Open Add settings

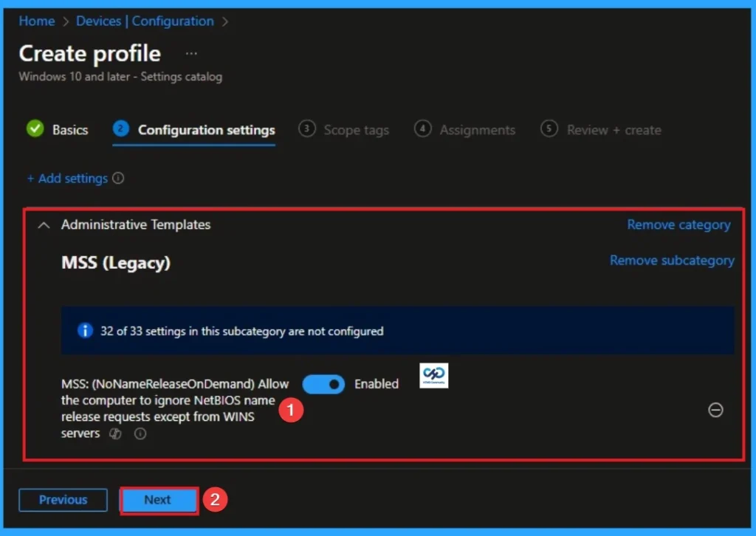tap(69, 178)
